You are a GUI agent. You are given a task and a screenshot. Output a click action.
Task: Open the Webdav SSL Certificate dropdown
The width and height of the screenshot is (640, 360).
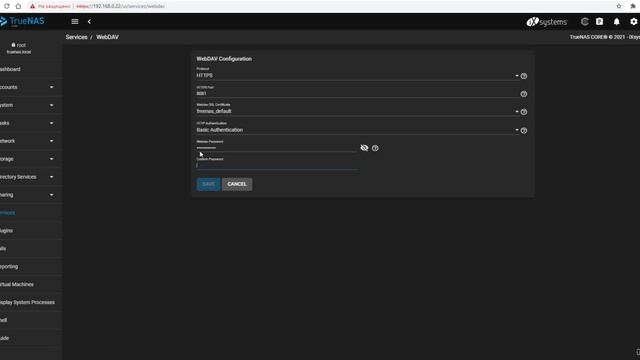[357, 111]
